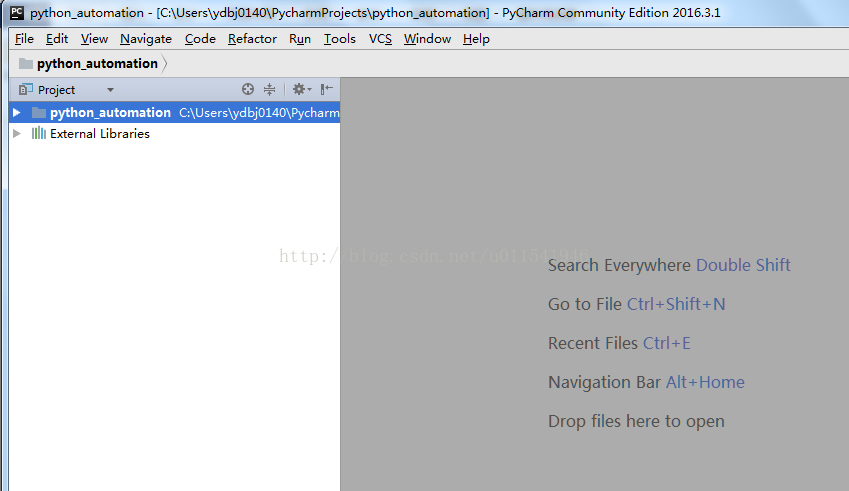The width and height of the screenshot is (849, 491).
Task: Open the Run menu
Action: point(299,39)
